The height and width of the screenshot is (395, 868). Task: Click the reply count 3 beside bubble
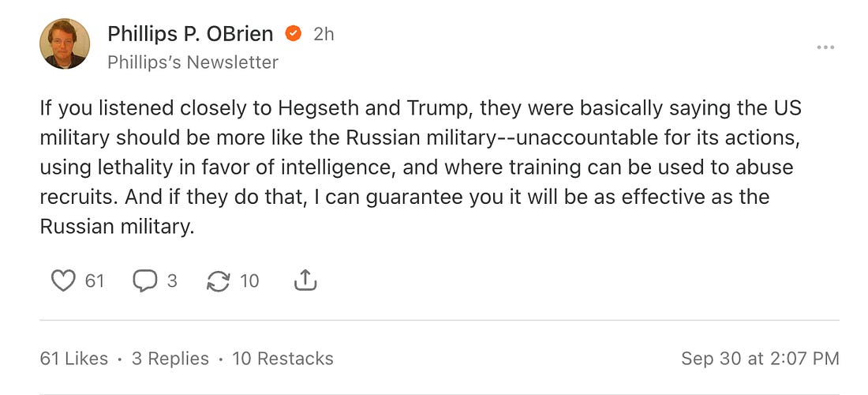(x=172, y=280)
